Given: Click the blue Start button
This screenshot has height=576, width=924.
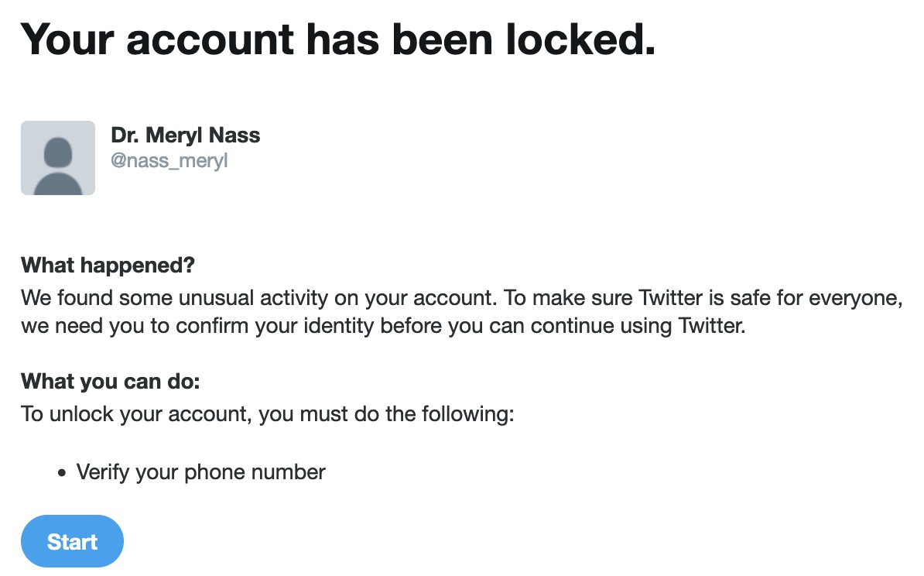Looking at the screenshot, I should coord(72,542).
